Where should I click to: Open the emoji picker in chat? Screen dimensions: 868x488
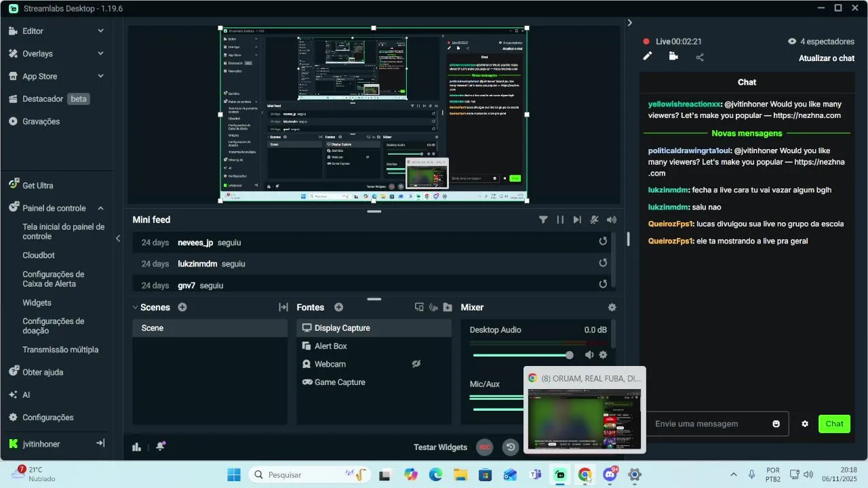point(776,424)
